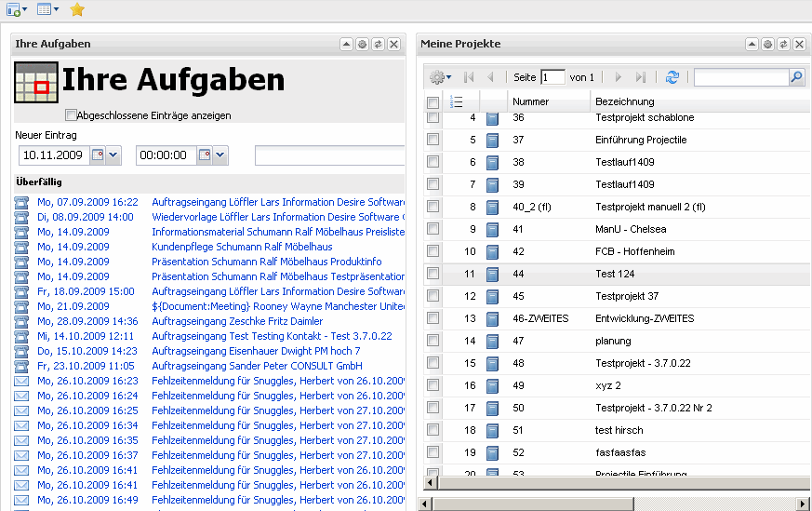Image resolution: width=812 pixels, height=511 pixels.
Task: Click the Seite page number field
Action: click(x=552, y=77)
